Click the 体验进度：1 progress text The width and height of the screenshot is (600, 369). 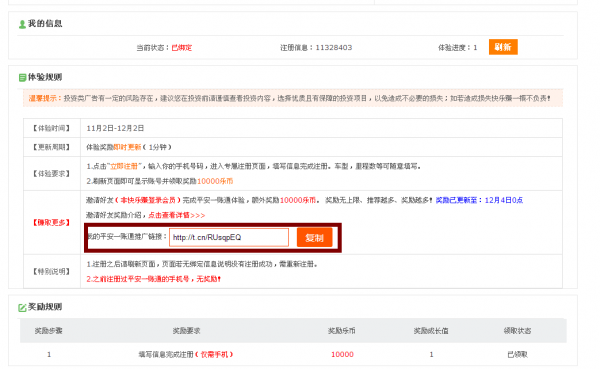pos(457,48)
